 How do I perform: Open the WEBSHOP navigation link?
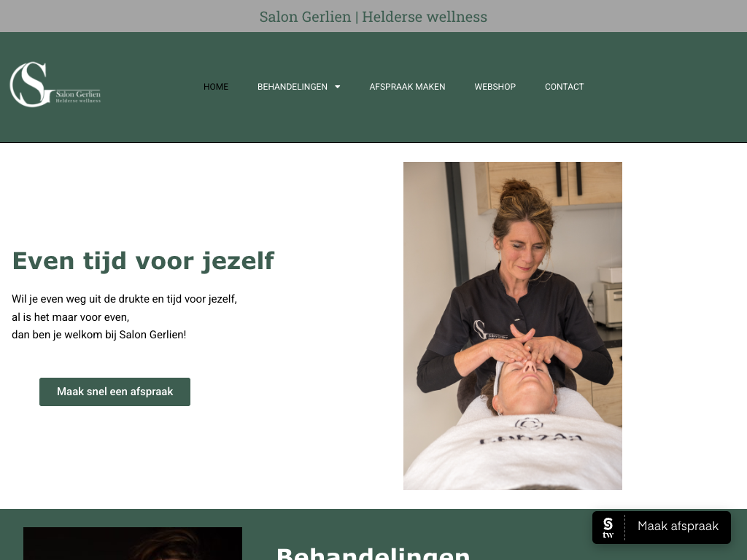click(x=495, y=87)
